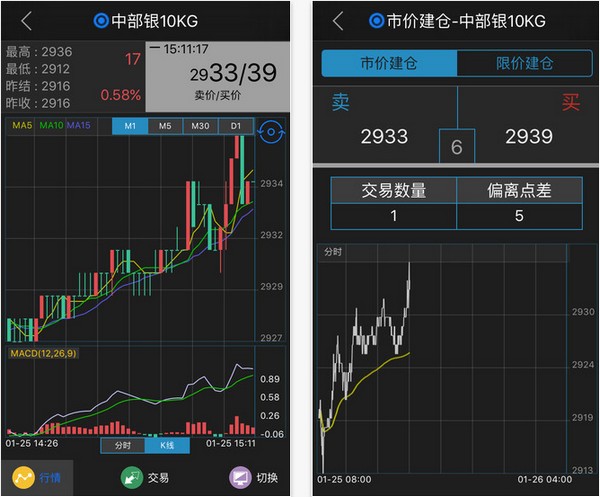Viewport: 600px width, 497px height.
Task: Edit the 交易数量 quantity field value 1
Action: (x=394, y=216)
